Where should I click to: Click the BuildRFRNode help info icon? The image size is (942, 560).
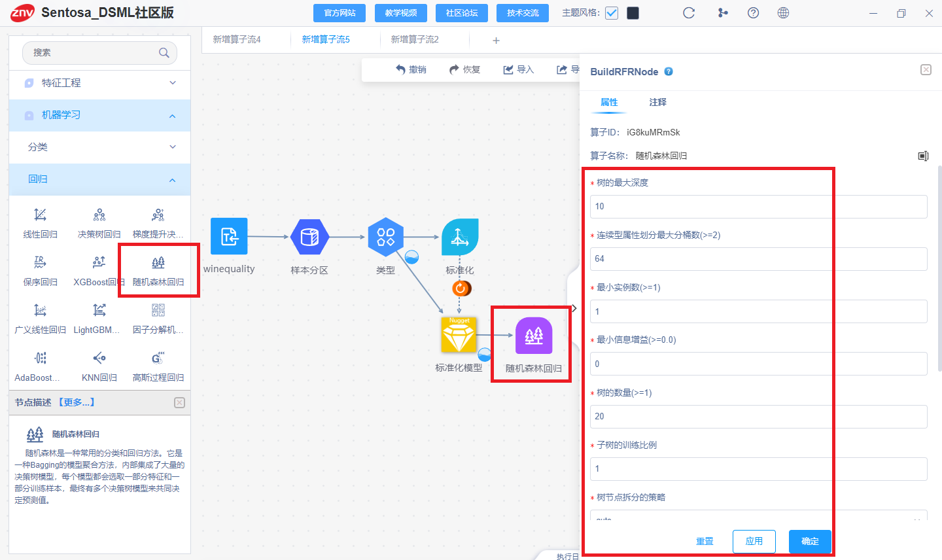pyautogui.click(x=669, y=72)
